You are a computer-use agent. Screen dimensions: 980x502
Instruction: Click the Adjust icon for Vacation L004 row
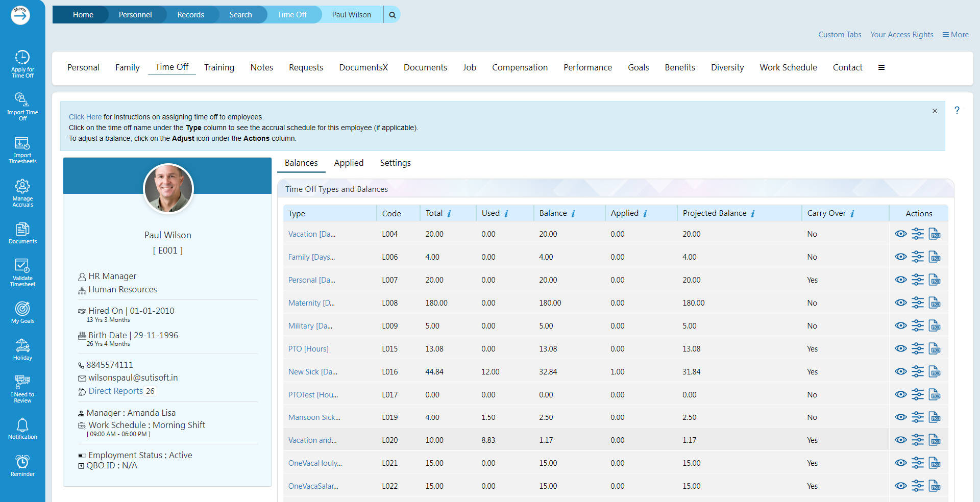click(x=917, y=234)
